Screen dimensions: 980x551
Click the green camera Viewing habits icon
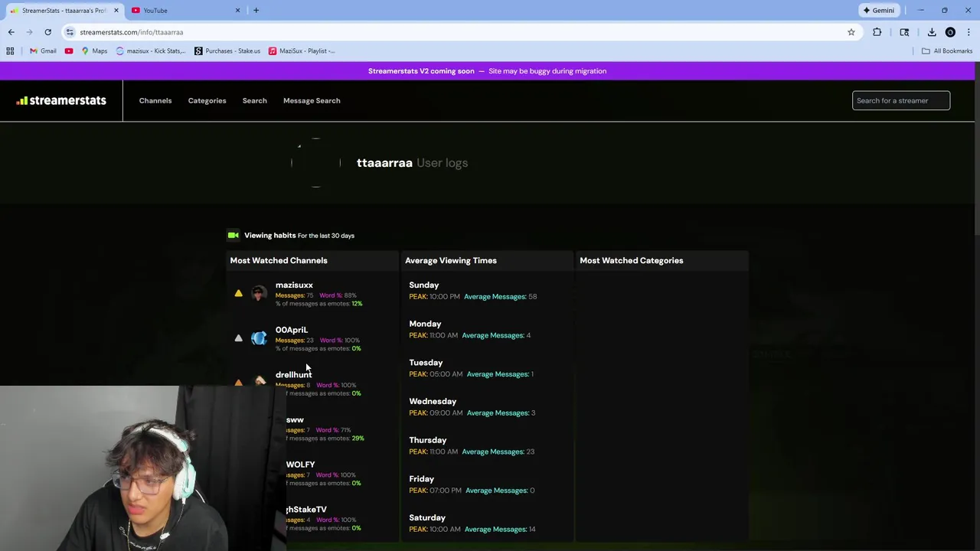coord(234,235)
